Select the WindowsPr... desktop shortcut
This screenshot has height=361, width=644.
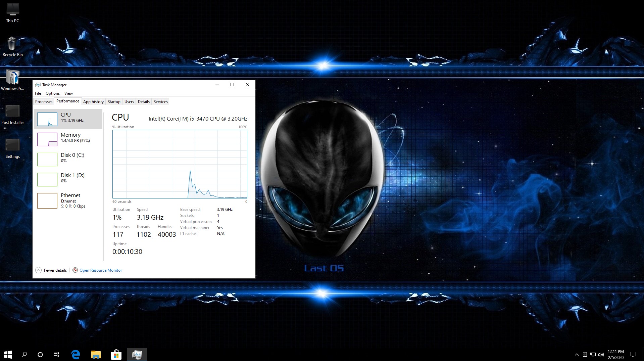point(12,81)
